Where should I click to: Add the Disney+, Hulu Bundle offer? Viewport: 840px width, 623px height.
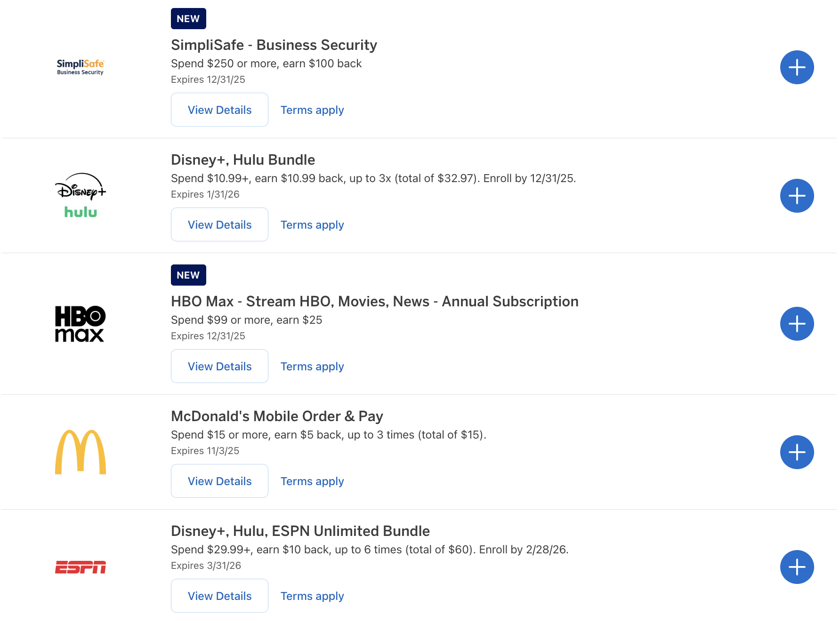point(797,196)
